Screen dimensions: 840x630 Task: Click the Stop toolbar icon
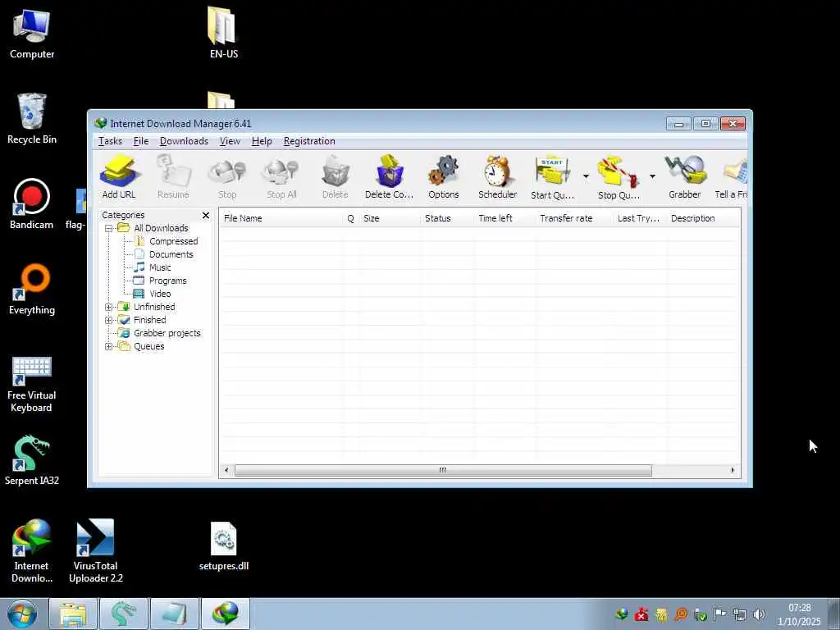[227, 177]
